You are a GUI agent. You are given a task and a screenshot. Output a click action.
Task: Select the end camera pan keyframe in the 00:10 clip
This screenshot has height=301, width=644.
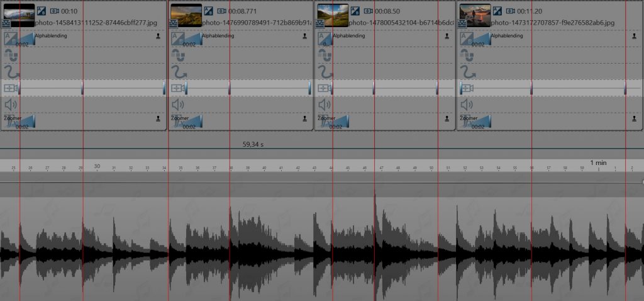(x=164, y=88)
